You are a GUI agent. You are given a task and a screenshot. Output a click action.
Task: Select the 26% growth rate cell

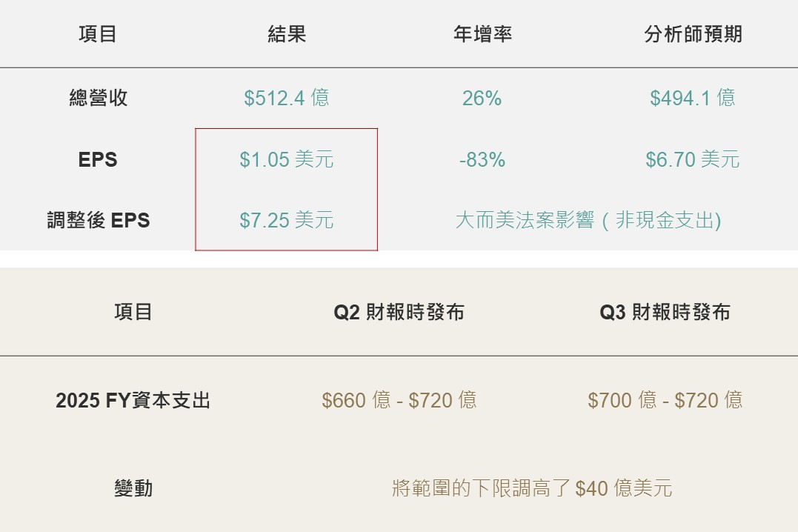[482, 98]
